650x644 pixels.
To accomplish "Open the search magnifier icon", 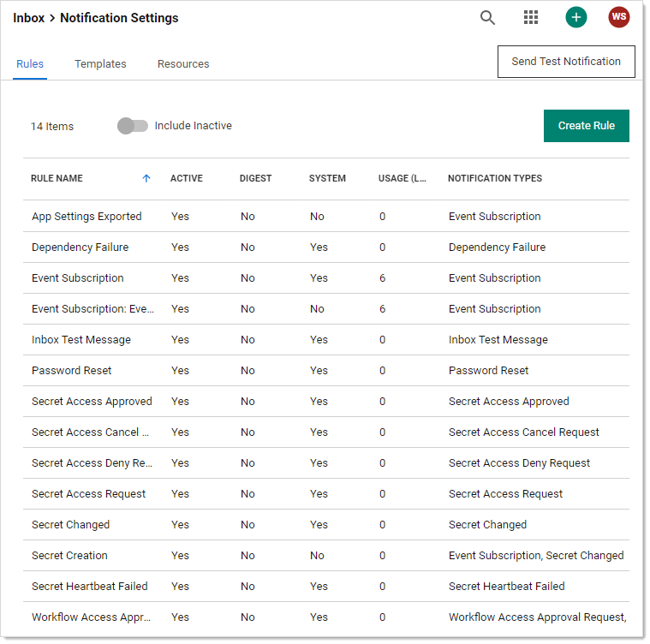I will pos(487,18).
